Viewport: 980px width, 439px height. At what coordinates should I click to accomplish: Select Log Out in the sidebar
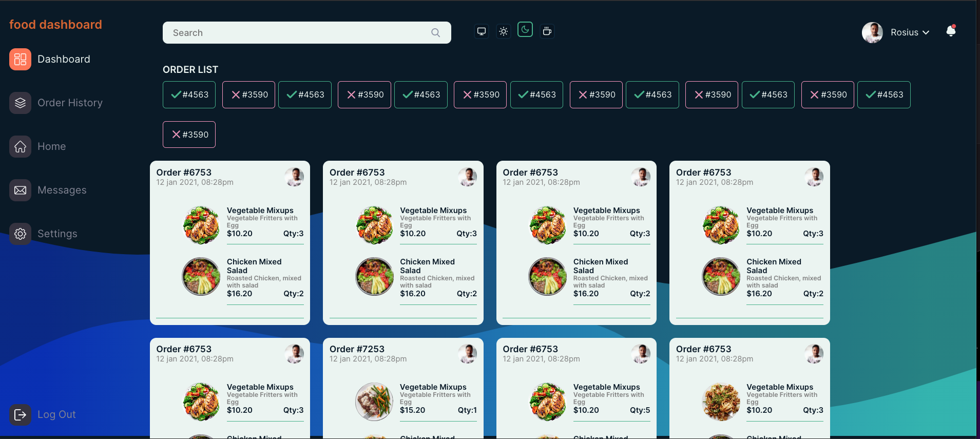coord(43,414)
